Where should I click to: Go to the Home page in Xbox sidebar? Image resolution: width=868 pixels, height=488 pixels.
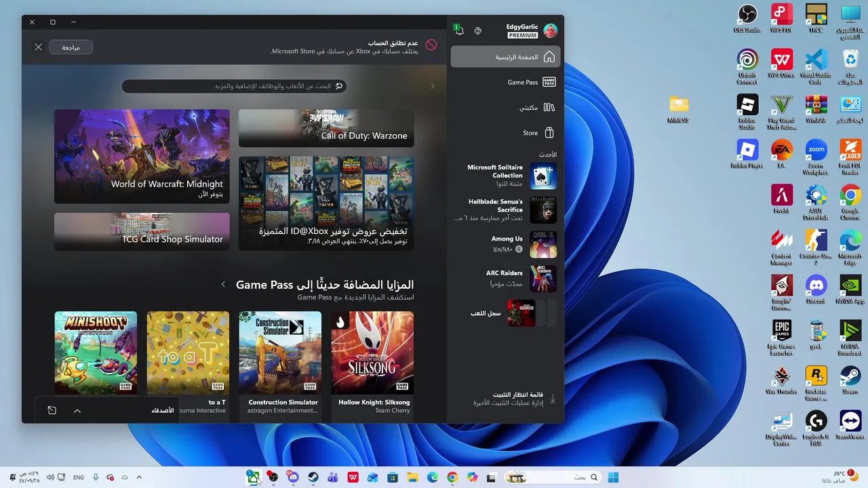(505, 57)
